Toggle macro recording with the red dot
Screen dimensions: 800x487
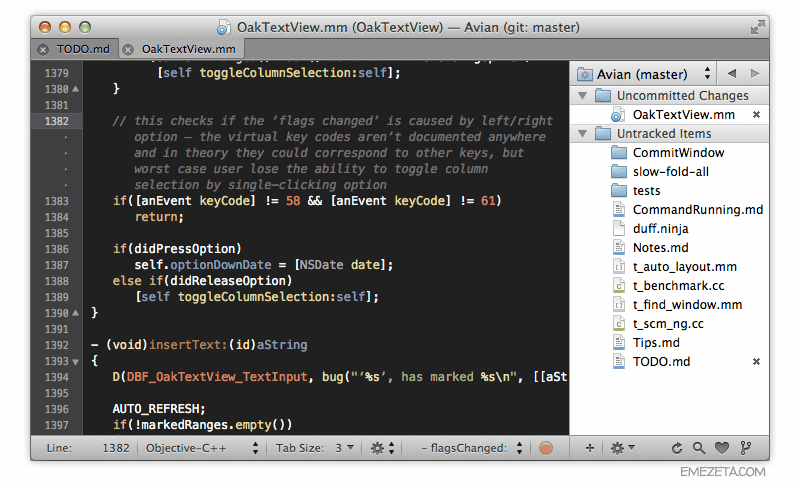[545, 448]
